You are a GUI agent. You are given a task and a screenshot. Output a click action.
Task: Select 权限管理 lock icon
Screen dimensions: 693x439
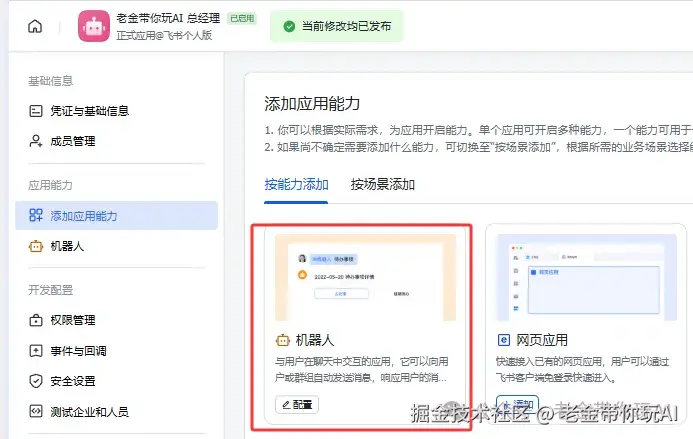tap(36, 320)
